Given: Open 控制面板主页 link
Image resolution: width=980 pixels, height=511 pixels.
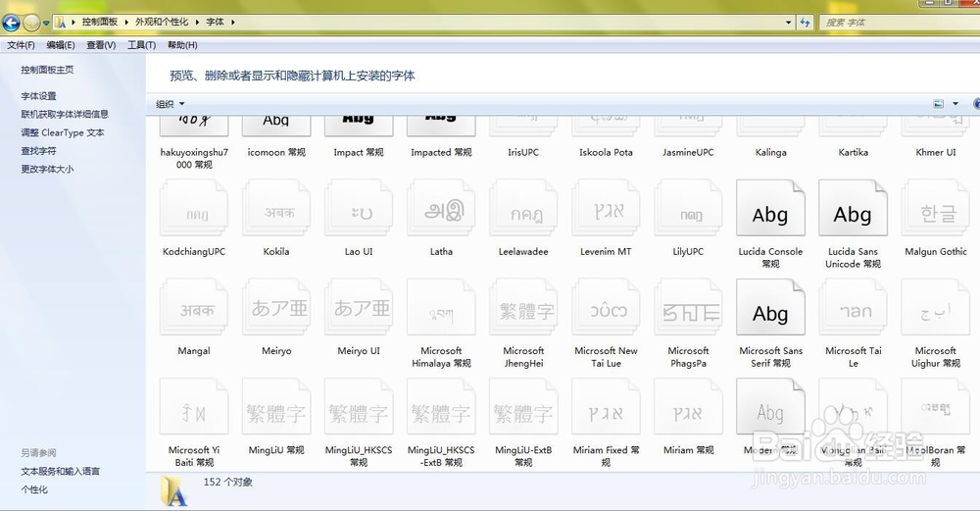Looking at the screenshot, I should pos(47,70).
